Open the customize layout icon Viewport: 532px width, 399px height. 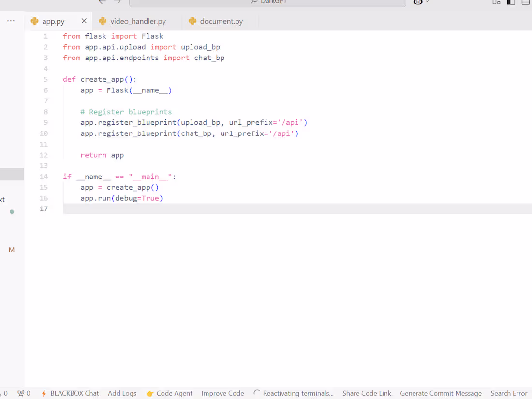click(496, 2)
